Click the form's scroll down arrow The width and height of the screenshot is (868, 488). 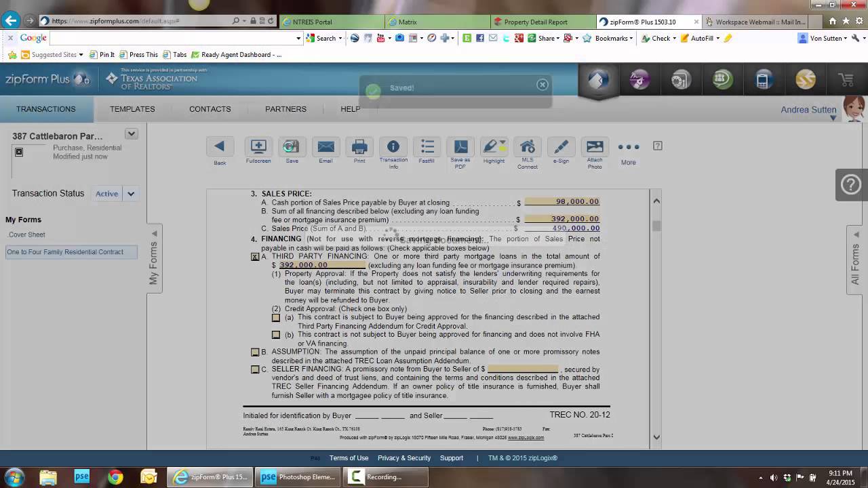(x=656, y=437)
